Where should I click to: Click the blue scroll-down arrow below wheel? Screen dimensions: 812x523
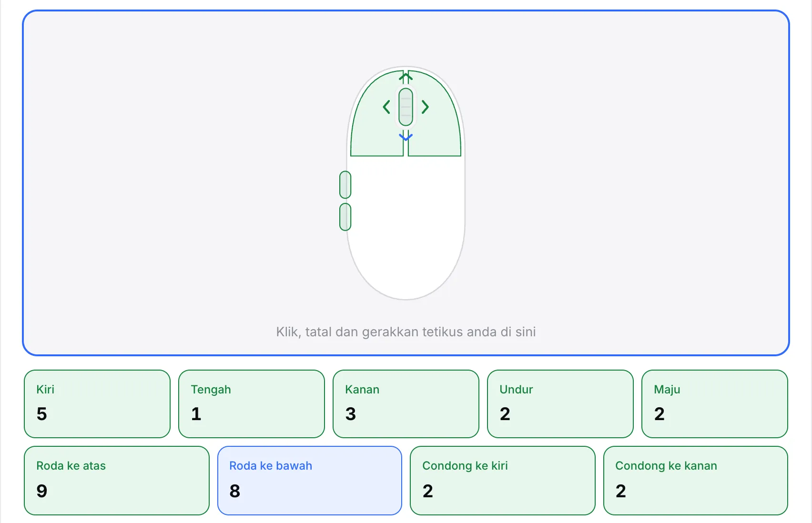pos(406,137)
